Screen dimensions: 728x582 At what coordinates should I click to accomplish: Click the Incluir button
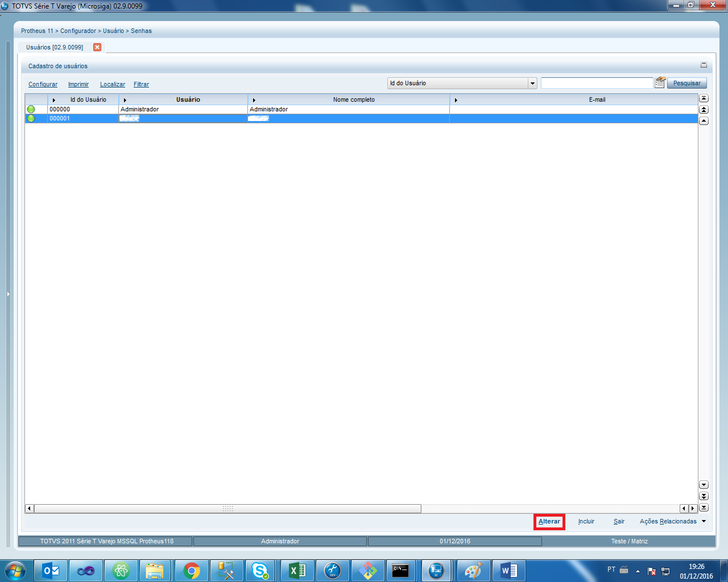[586, 521]
